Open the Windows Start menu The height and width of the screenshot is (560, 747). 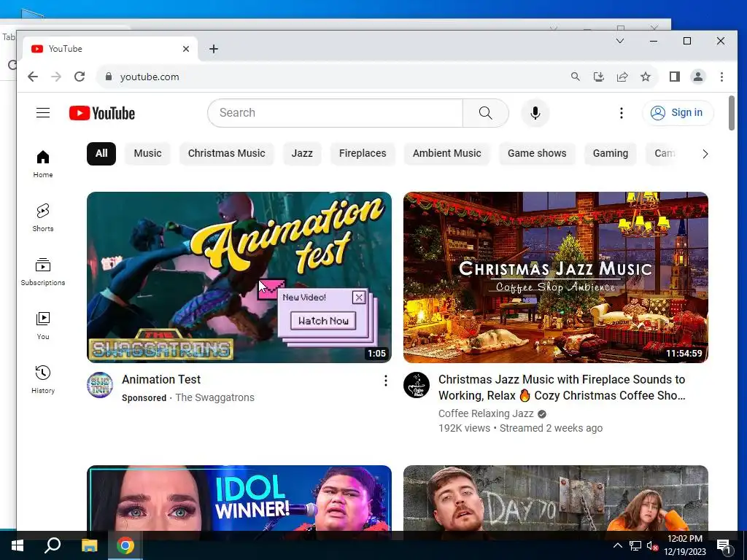point(18,545)
